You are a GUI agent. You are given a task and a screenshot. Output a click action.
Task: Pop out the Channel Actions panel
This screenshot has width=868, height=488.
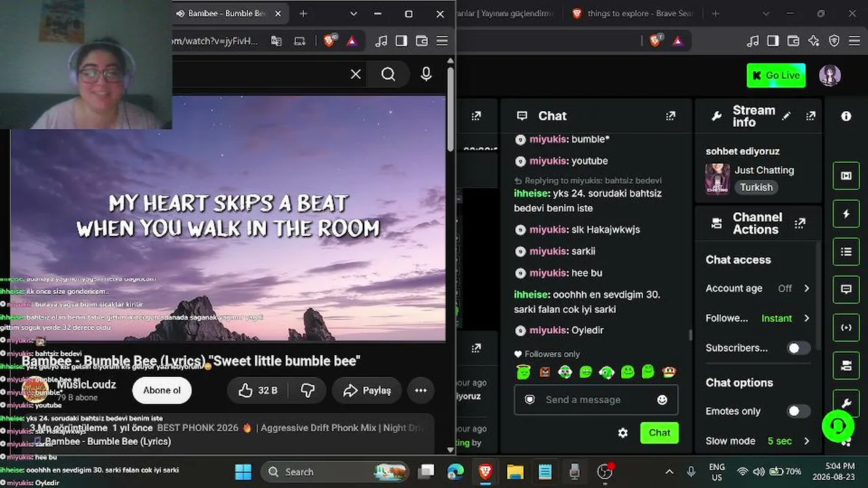click(800, 223)
